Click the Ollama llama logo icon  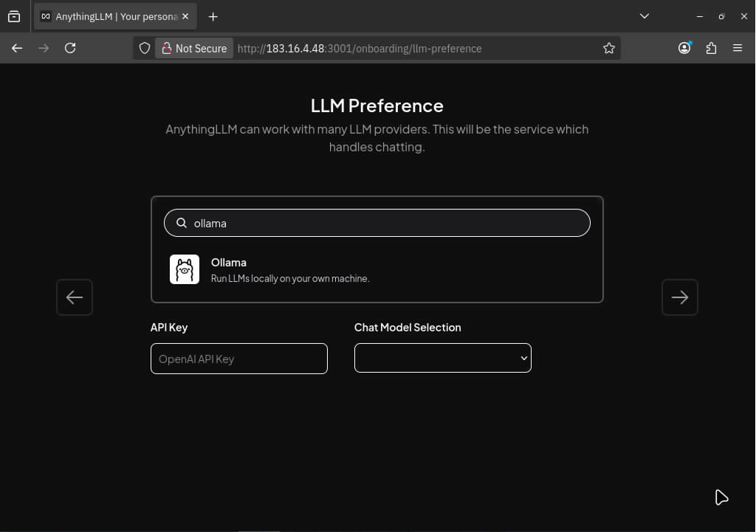(x=185, y=269)
